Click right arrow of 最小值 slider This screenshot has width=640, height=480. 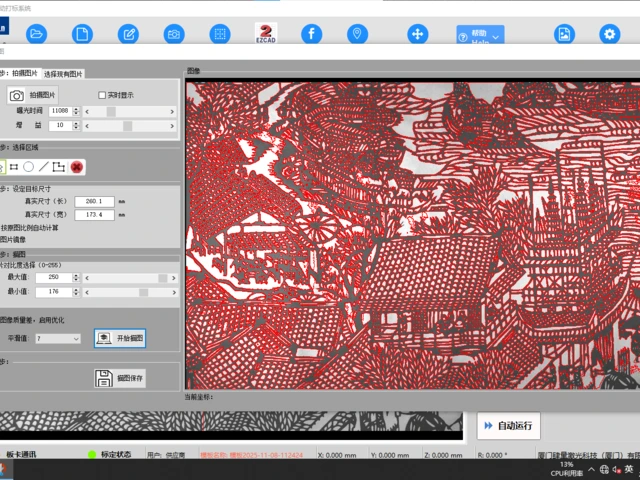tap(173, 292)
